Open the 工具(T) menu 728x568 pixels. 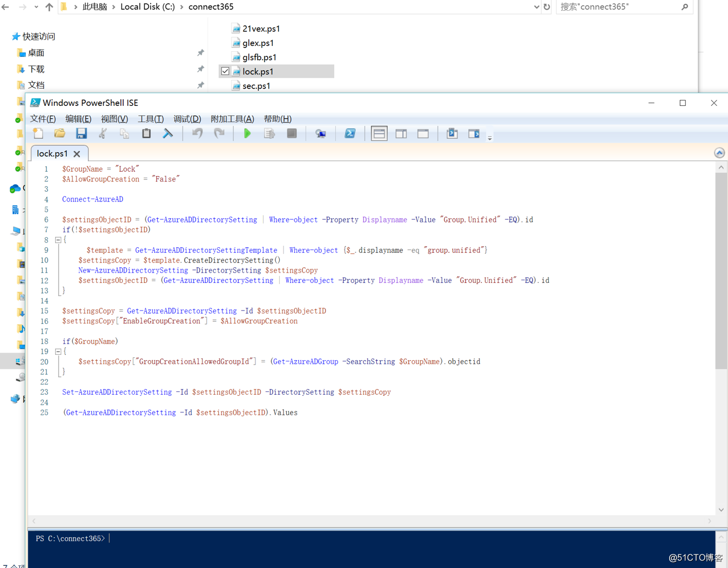point(151,119)
